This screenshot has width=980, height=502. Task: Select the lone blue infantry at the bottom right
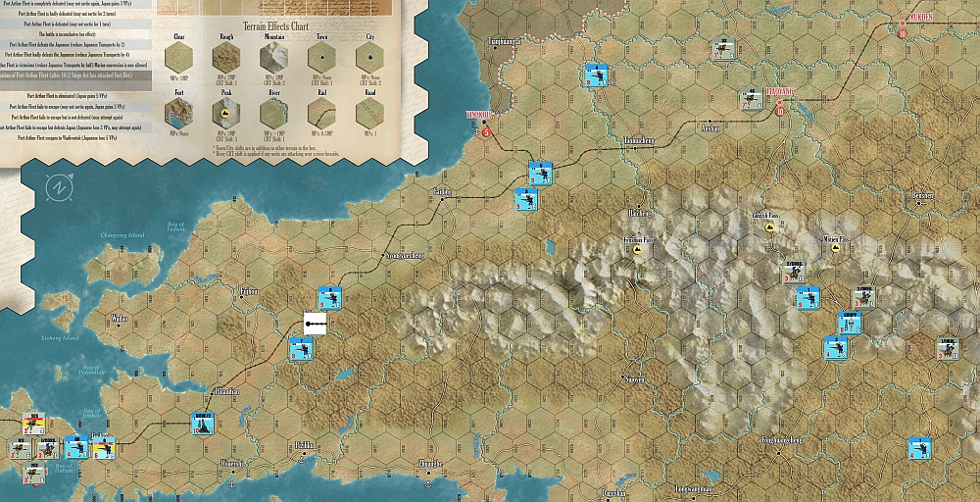click(x=920, y=448)
